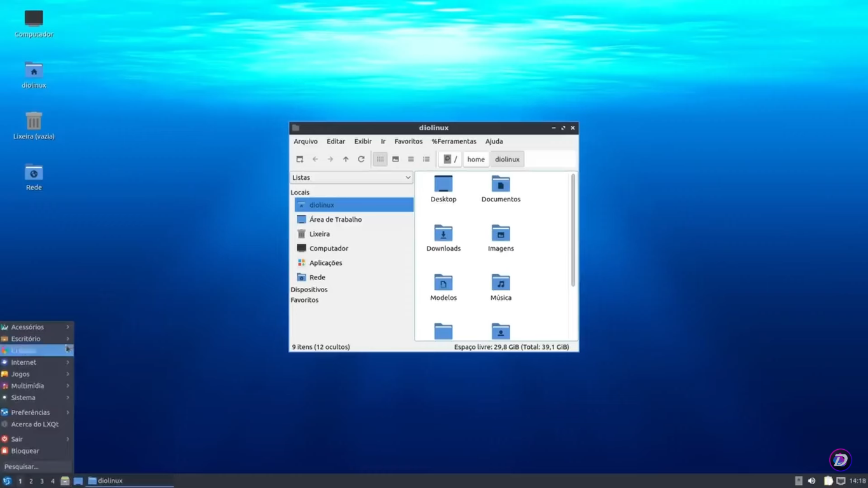Reload the current folder view
The image size is (868, 488).
(x=361, y=159)
